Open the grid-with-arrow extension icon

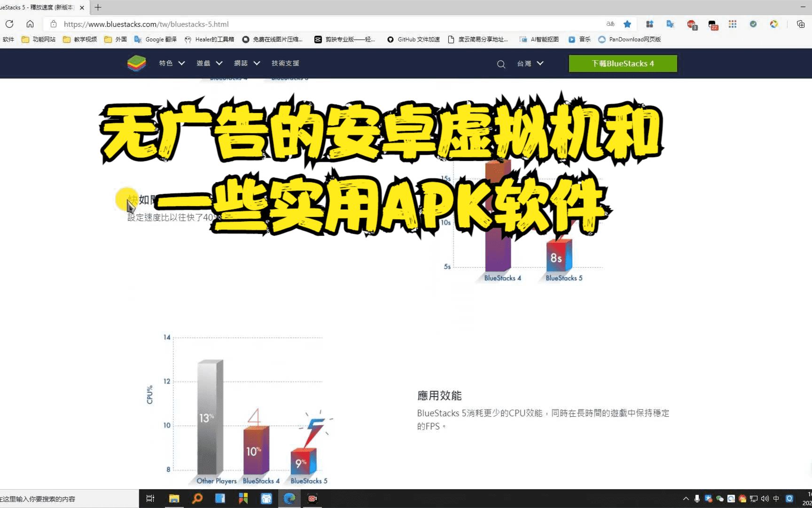(x=649, y=24)
